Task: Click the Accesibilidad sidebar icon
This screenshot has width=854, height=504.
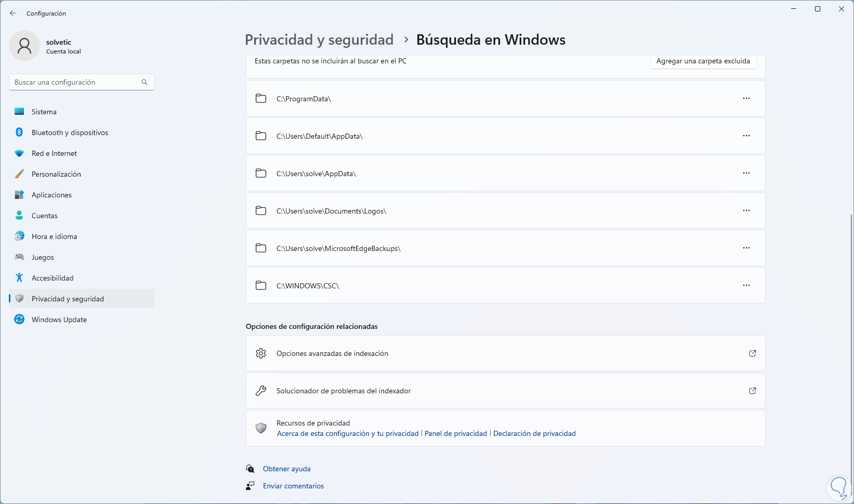Action: click(x=19, y=278)
